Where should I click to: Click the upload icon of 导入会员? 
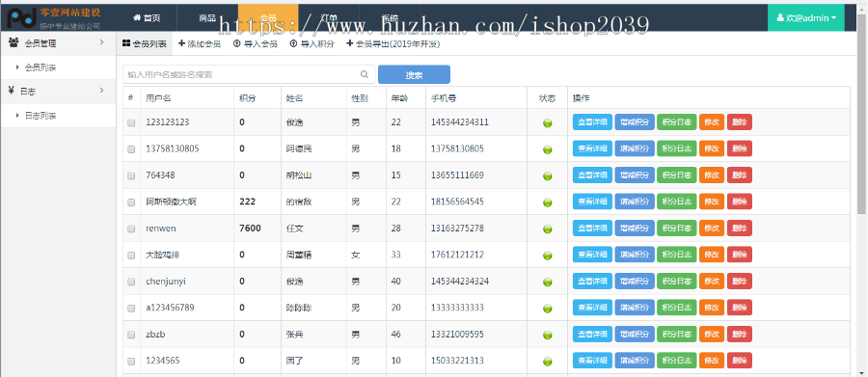(237, 43)
